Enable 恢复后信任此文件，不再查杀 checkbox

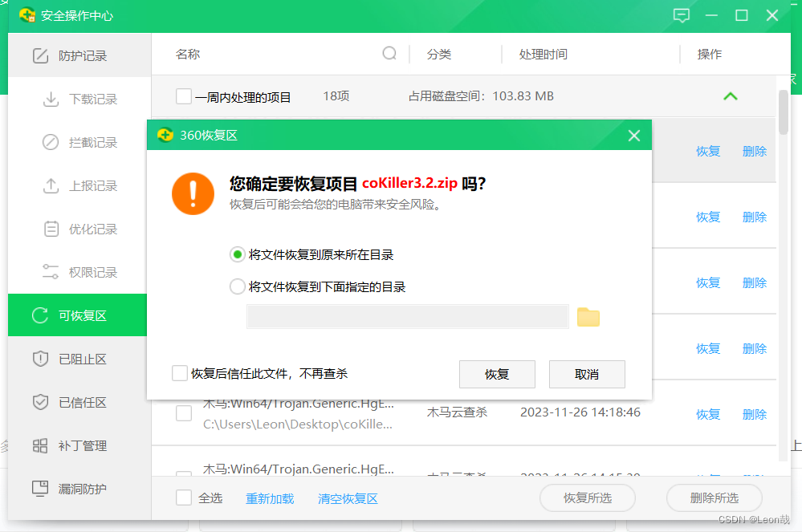point(180,373)
